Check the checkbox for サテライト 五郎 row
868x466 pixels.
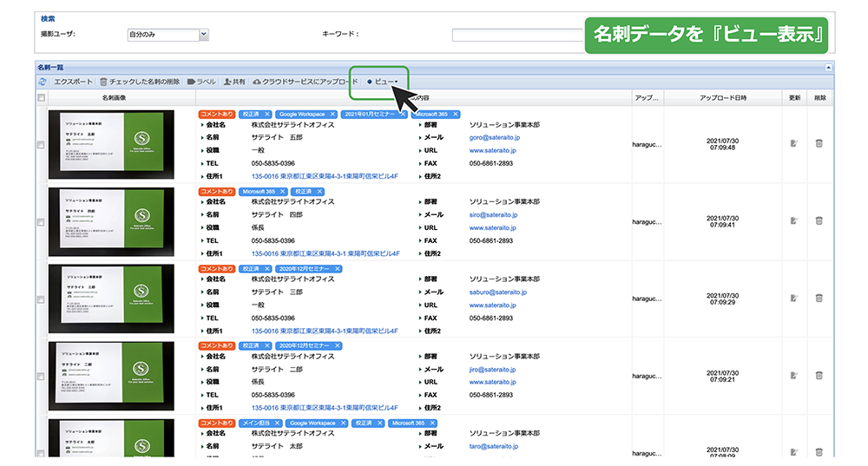(41, 145)
